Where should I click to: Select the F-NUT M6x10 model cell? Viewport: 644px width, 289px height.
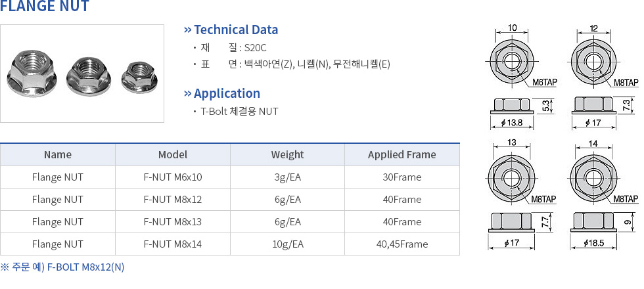click(x=173, y=177)
